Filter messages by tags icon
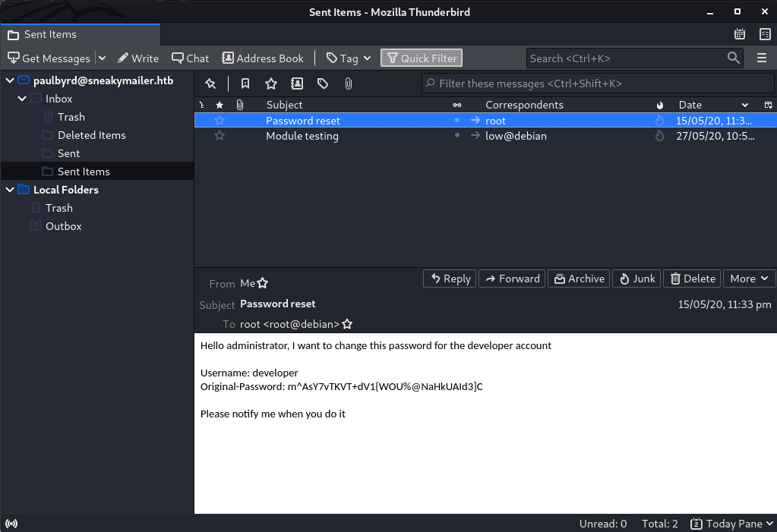This screenshot has width=777, height=532. [322, 83]
